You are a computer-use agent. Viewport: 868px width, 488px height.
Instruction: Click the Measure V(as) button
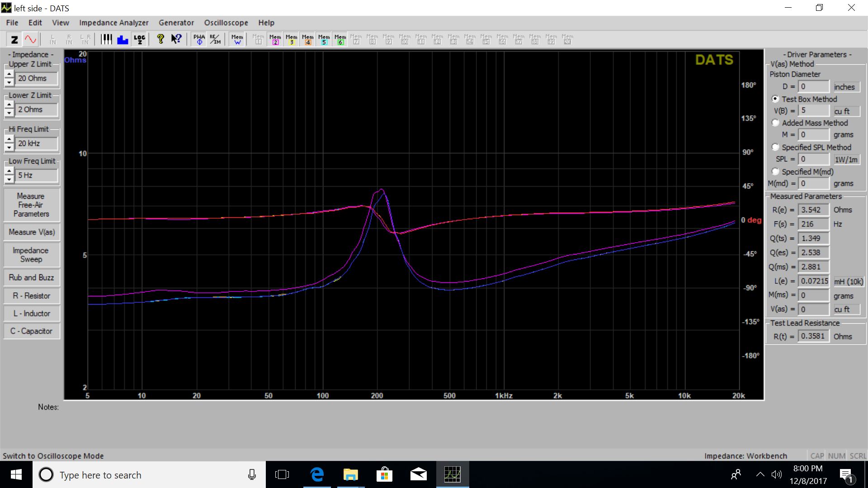point(31,232)
